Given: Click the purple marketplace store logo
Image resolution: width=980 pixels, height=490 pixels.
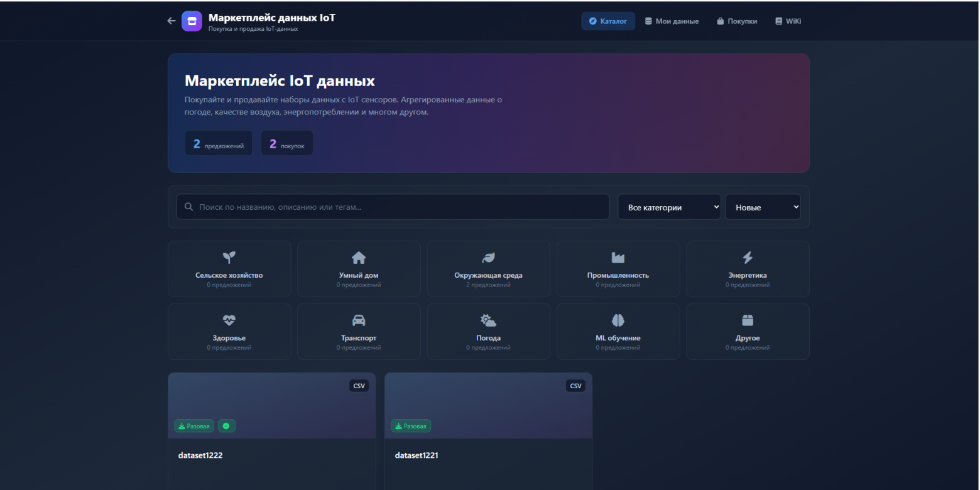Looking at the screenshot, I should click(192, 21).
